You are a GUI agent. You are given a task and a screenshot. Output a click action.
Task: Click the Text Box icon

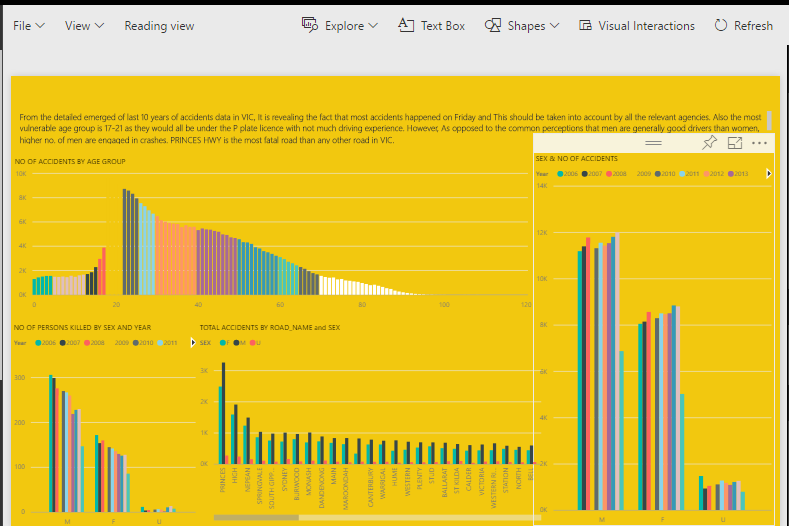[x=406, y=25]
